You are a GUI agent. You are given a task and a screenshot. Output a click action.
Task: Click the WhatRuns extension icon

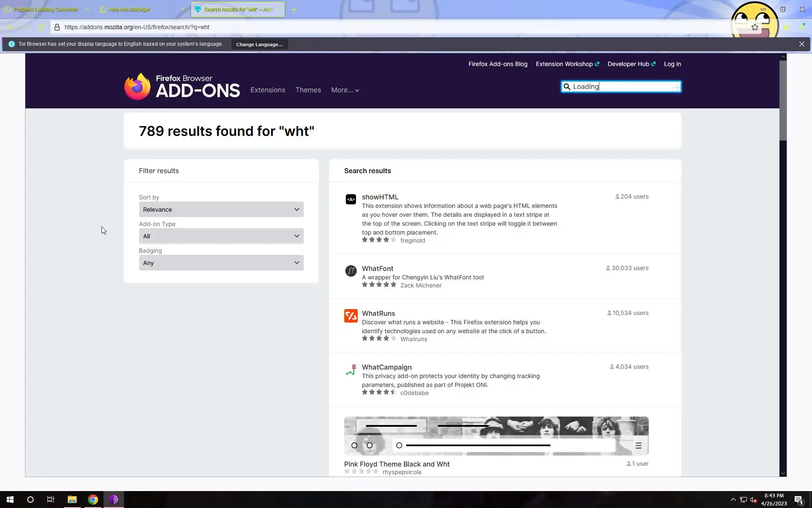pos(351,316)
